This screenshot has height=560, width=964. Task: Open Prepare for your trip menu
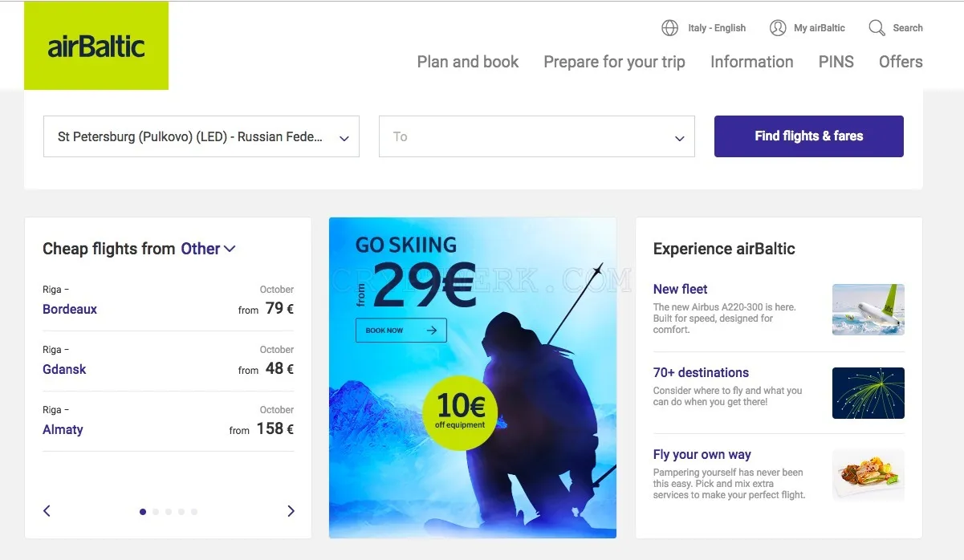pyautogui.click(x=614, y=62)
